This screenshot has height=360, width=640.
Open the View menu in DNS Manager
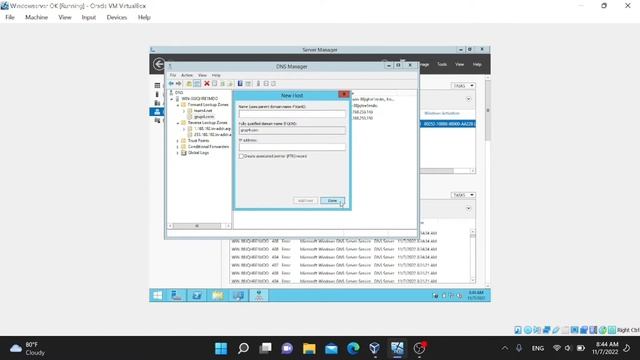pyautogui.click(x=202, y=76)
